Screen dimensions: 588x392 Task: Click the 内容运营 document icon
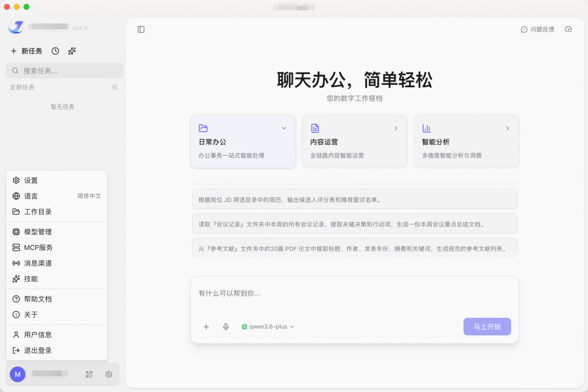tap(315, 128)
